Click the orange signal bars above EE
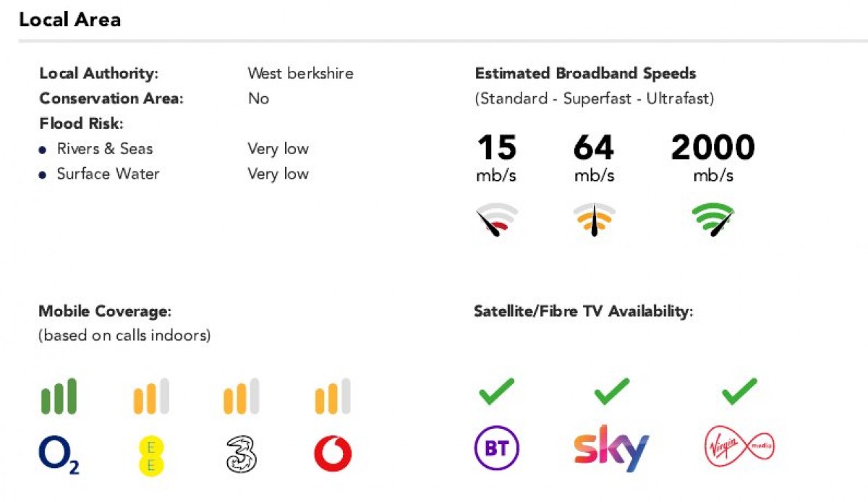Viewport: 868px width, 502px height. click(x=150, y=396)
